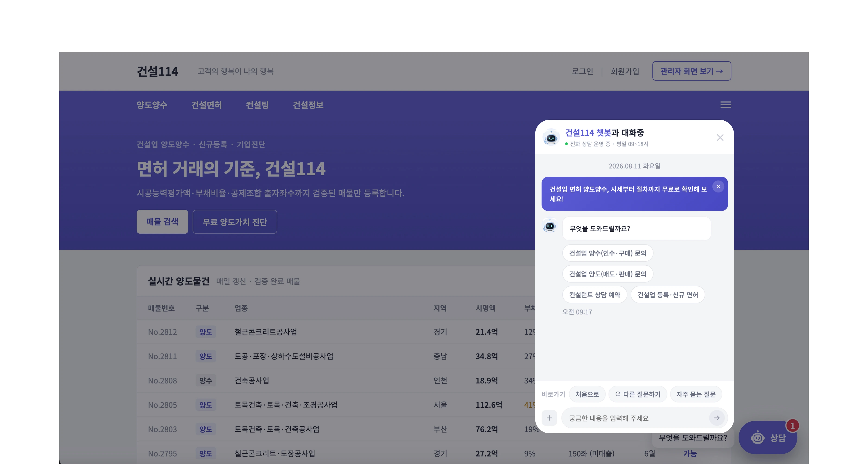Click listing No.2795 row number
Screen dimensions: 868x464
coord(163,453)
